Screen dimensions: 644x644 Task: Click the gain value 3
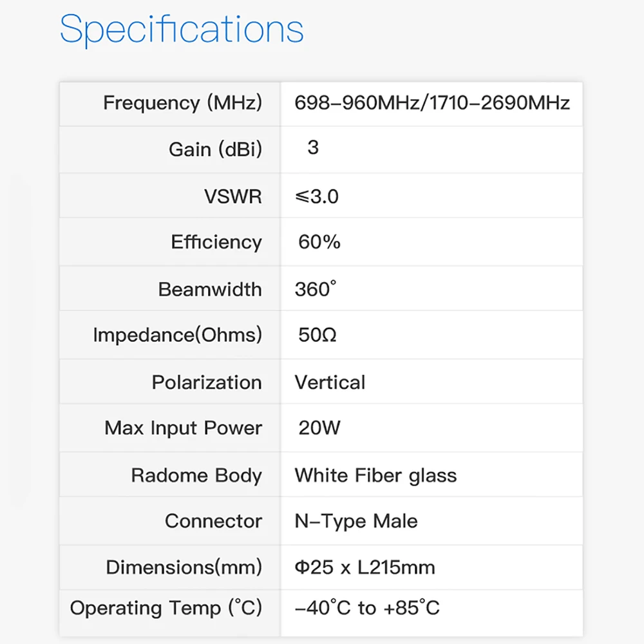[x=313, y=148]
